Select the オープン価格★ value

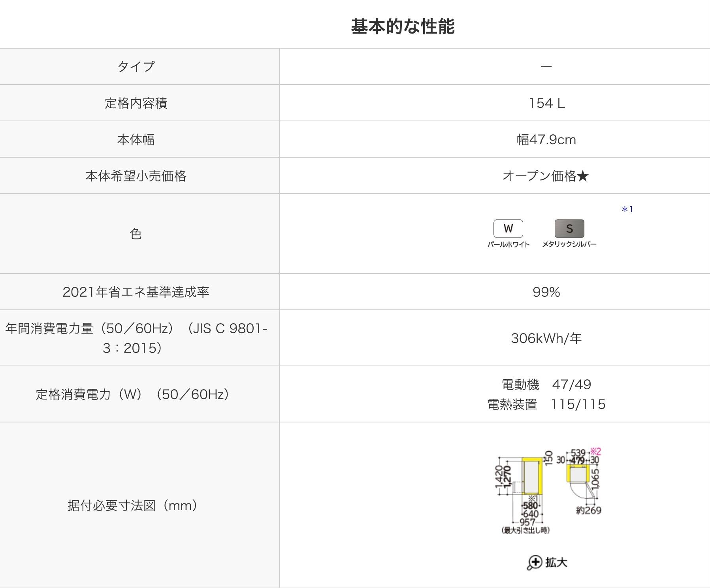click(546, 176)
